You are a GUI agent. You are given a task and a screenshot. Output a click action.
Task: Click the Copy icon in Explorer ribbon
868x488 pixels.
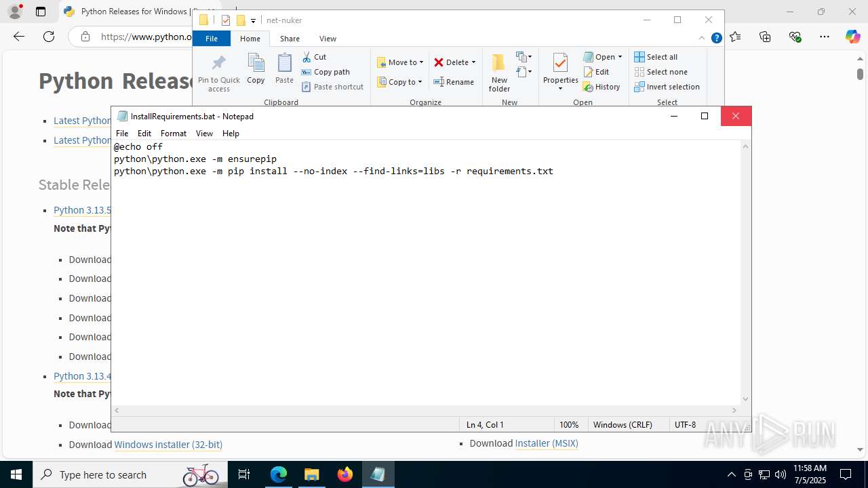pyautogui.click(x=256, y=63)
